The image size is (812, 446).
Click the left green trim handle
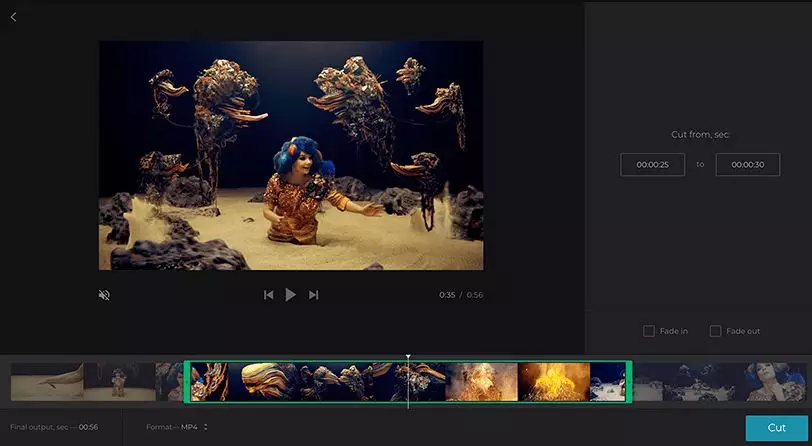(187, 382)
